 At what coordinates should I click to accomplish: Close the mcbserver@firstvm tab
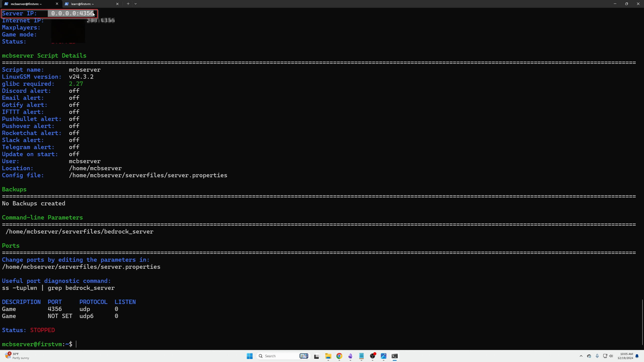click(x=57, y=4)
